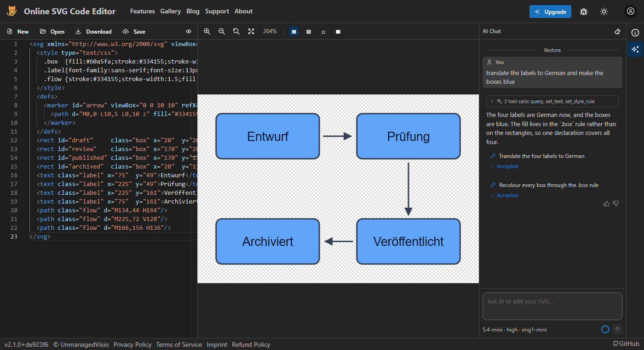Send the AI message with arrow button
The image size is (644, 350).
pos(618,329)
